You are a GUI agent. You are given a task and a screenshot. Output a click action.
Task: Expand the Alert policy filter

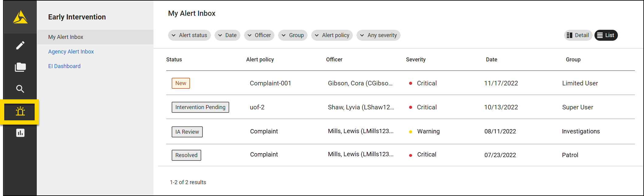332,35
